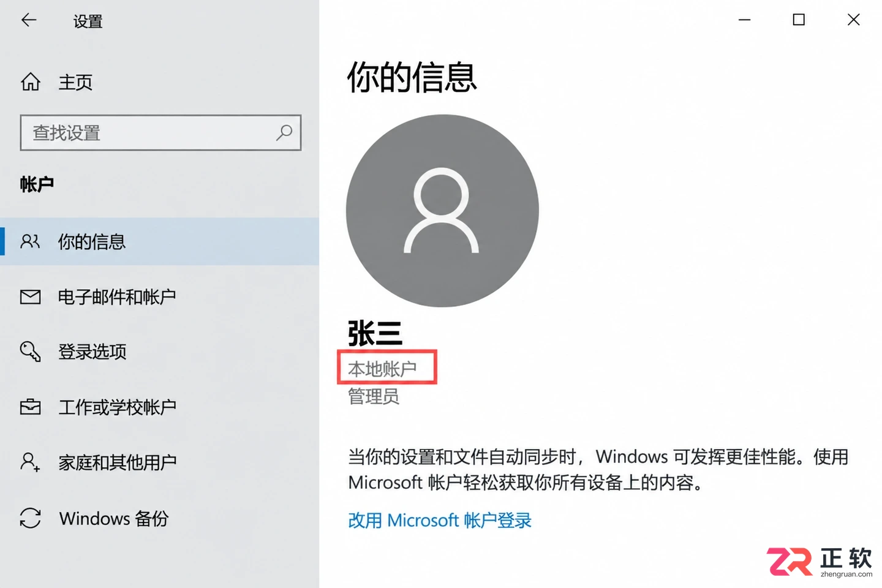Screen dimensions: 882x588
Task: Go to 主页 home page
Action: 75,82
